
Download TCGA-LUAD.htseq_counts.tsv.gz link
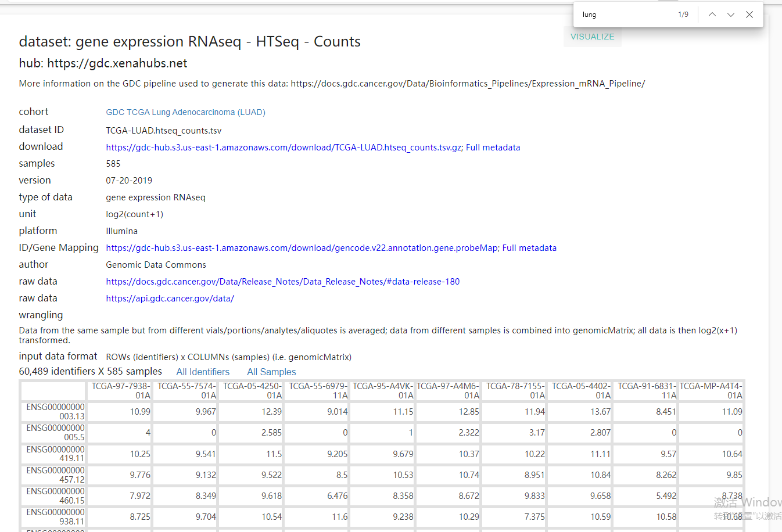[284, 148]
